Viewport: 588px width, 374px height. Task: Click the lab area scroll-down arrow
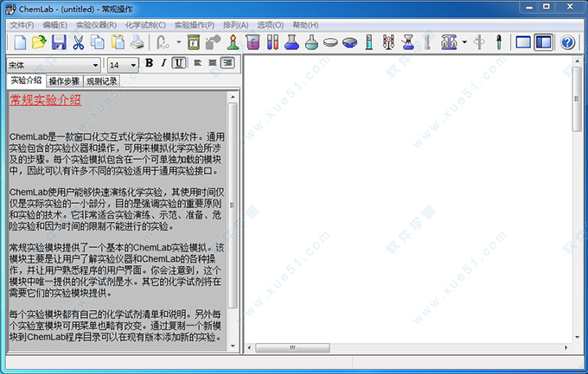click(577, 338)
